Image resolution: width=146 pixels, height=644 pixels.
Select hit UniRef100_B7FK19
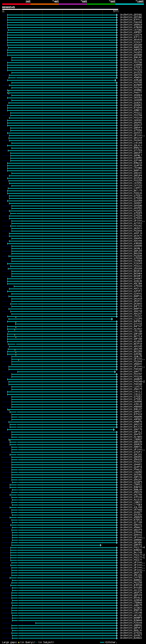tap(131, 414)
